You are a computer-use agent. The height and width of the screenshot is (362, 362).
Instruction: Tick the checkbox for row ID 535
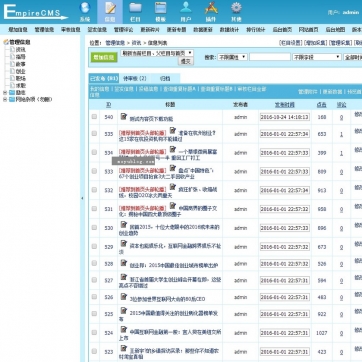(x=94, y=133)
